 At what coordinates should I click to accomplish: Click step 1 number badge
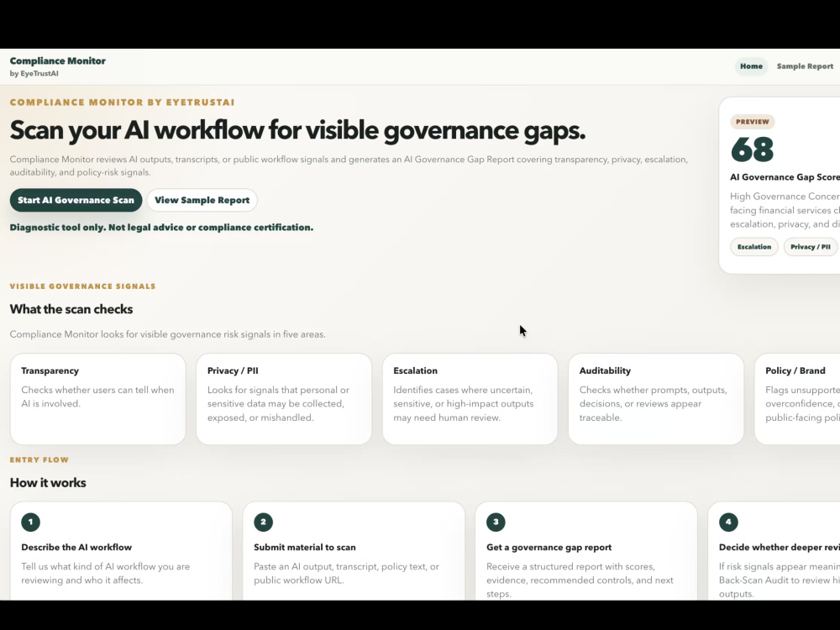coord(30,522)
